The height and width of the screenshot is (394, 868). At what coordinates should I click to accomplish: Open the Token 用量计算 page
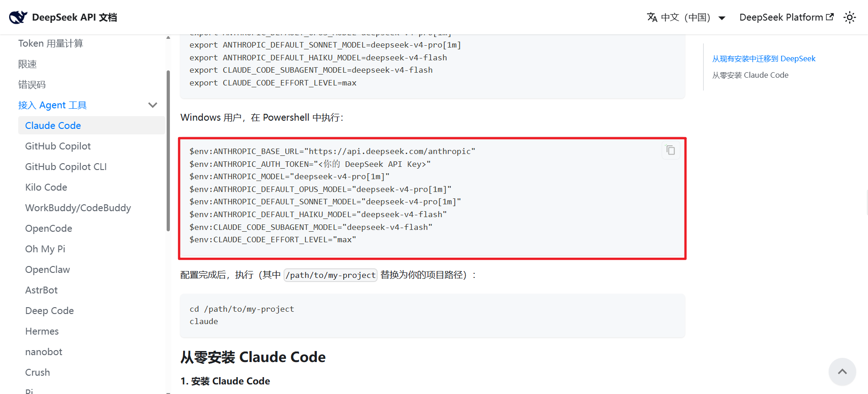(51, 43)
